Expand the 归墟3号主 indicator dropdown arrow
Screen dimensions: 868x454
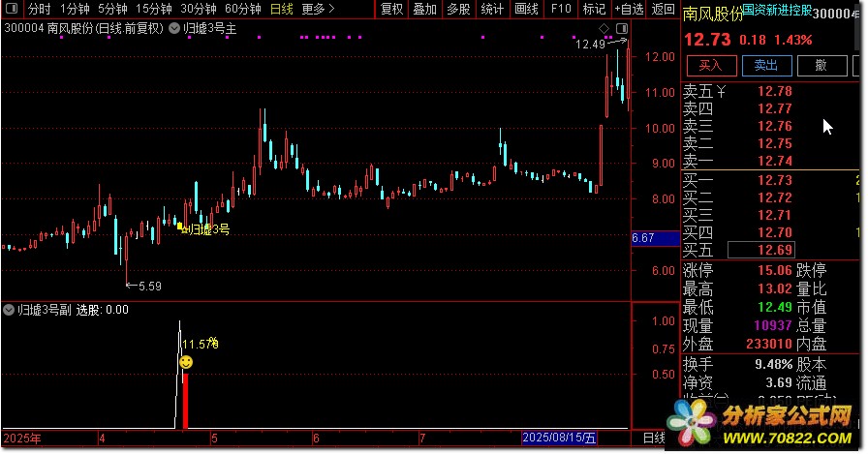(174, 28)
